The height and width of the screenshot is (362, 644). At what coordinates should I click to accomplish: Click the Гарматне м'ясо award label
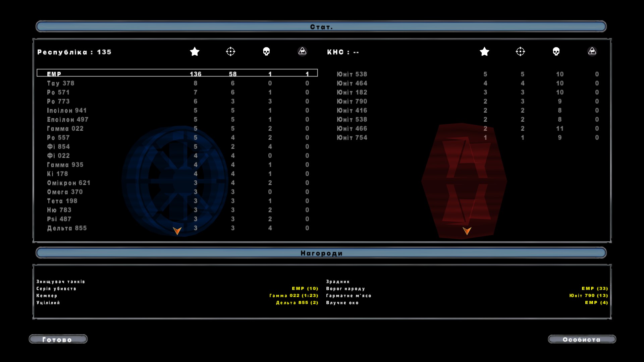[x=349, y=296]
